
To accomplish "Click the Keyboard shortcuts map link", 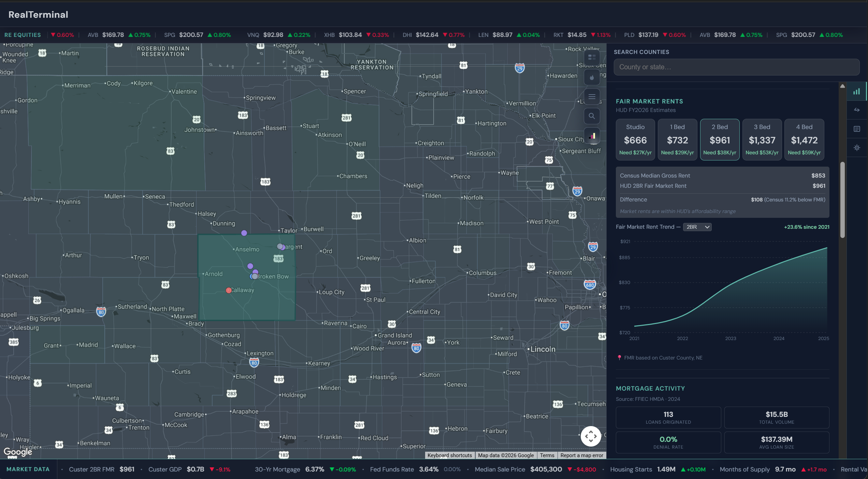I will pos(449,455).
